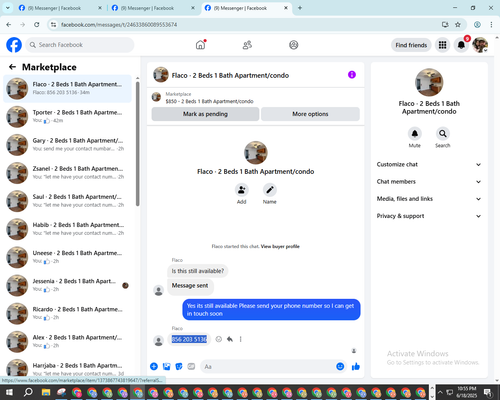This screenshot has height=400, width=500.
Task: Open Habib conversation
Action: [x=67, y=229]
